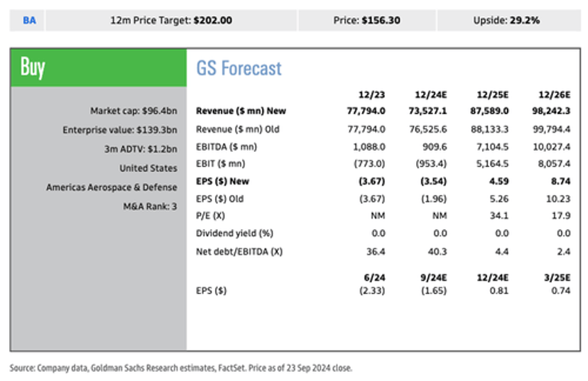Click the 6/24 quarterly column header
Viewport: 588px width, 381px height.
374,278
